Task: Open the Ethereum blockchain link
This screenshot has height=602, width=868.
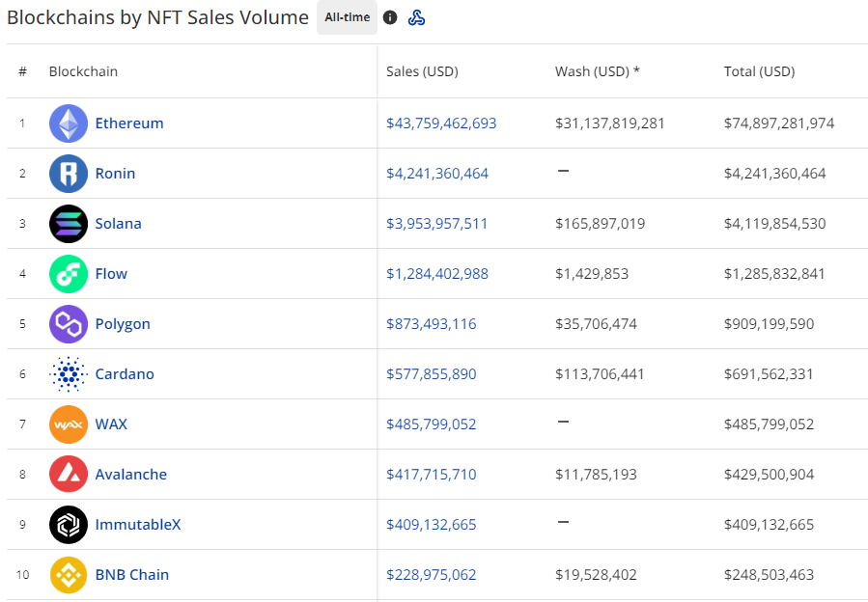Action: [x=129, y=123]
